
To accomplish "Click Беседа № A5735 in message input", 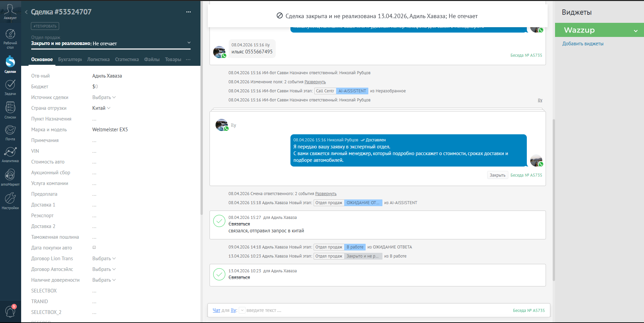I will (529, 311).
